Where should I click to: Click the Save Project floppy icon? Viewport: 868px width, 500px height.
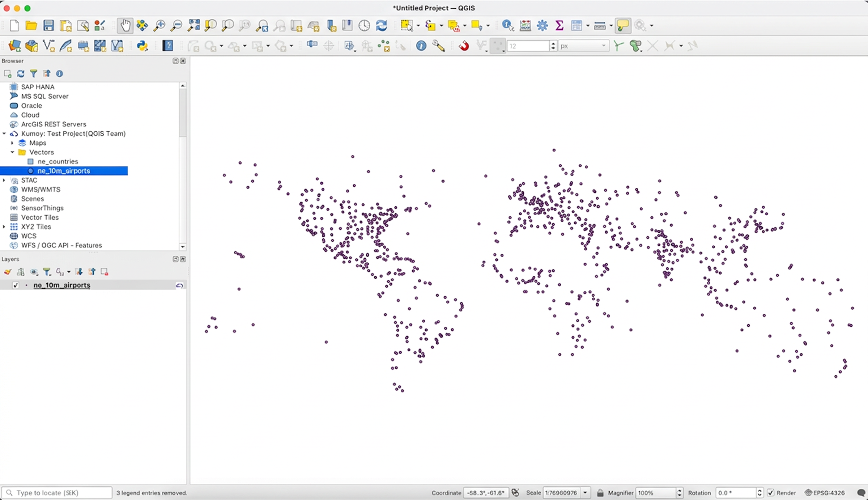(48, 26)
